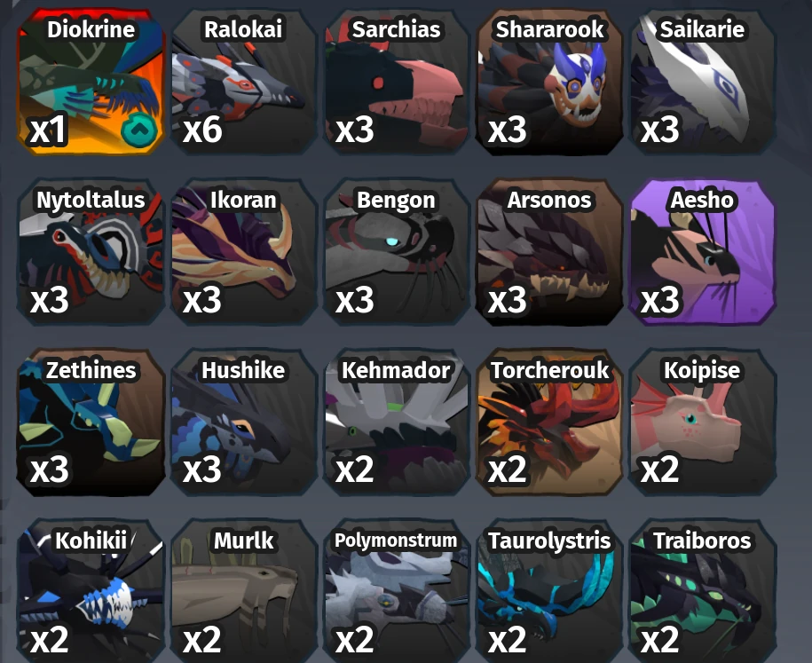Select the Torcherouk red dragon card
The height and width of the screenshot is (663, 812).
[549, 422]
